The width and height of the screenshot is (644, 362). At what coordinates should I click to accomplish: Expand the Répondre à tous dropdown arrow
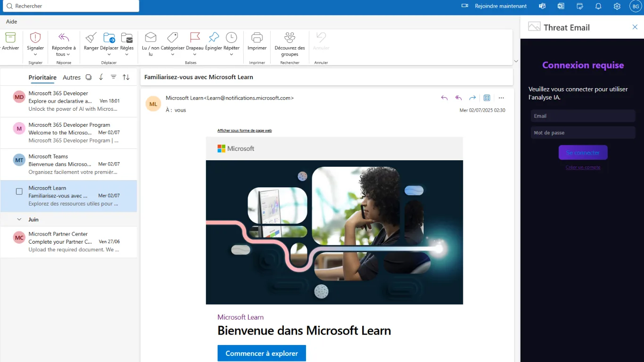coord(68,54)
